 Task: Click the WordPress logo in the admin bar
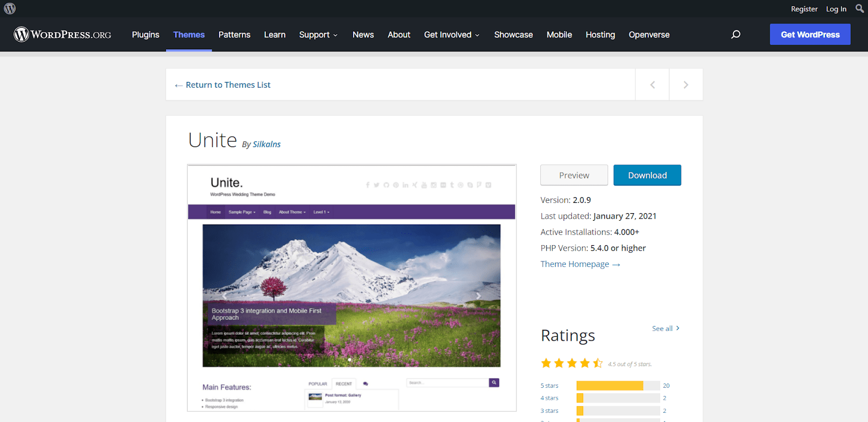10,9
